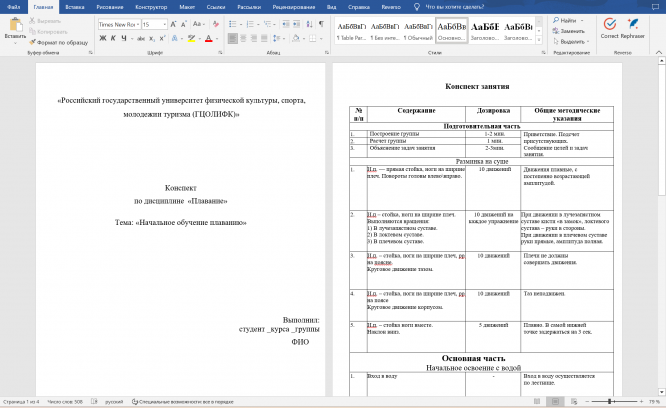This screenshot has width=666, height=408.
Task: Click the Reverso Correct button
Action: click(x=610, y=28)
